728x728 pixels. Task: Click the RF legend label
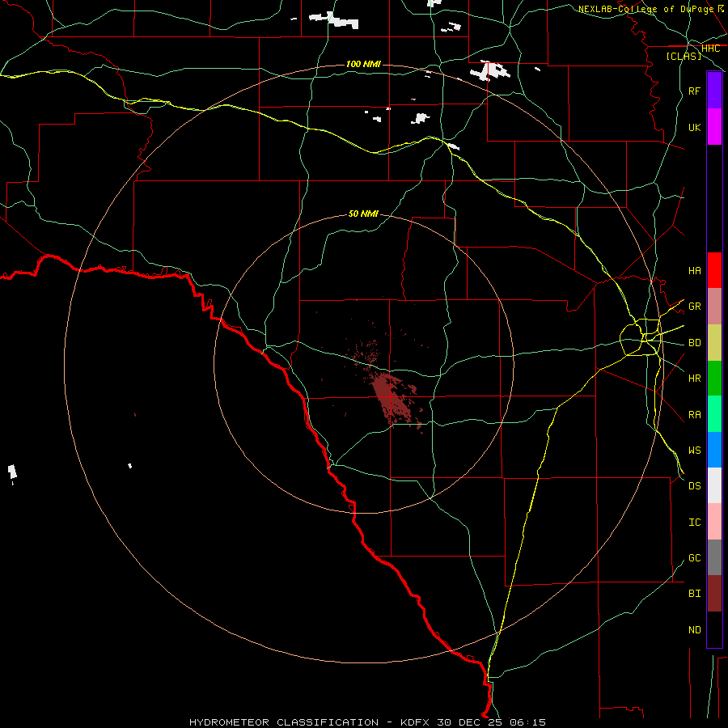click(695, 91)
